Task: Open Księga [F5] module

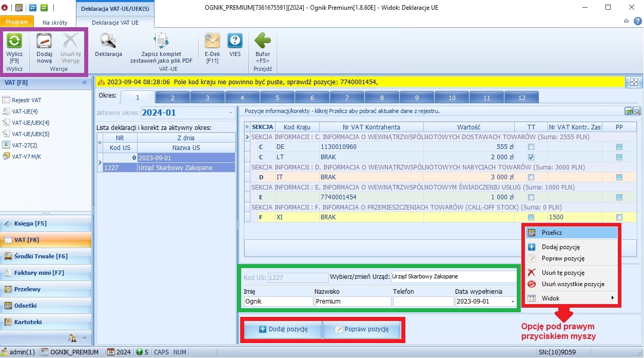Action: (x=46, y=223)
